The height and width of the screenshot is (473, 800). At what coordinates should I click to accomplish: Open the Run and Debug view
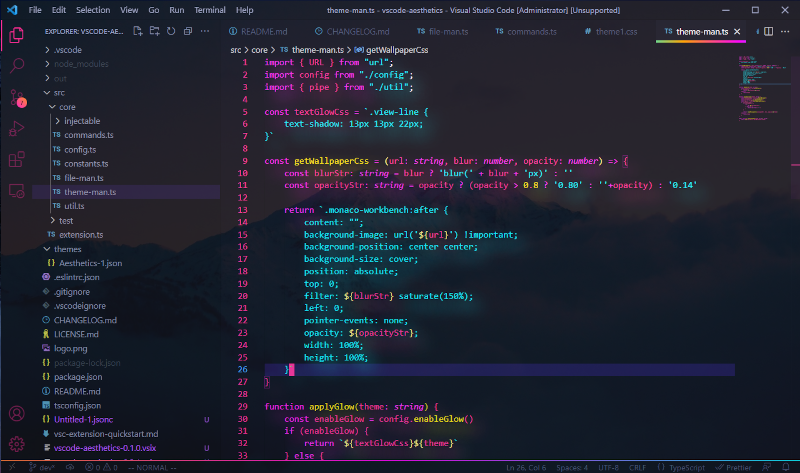click(x=17, y=128)
